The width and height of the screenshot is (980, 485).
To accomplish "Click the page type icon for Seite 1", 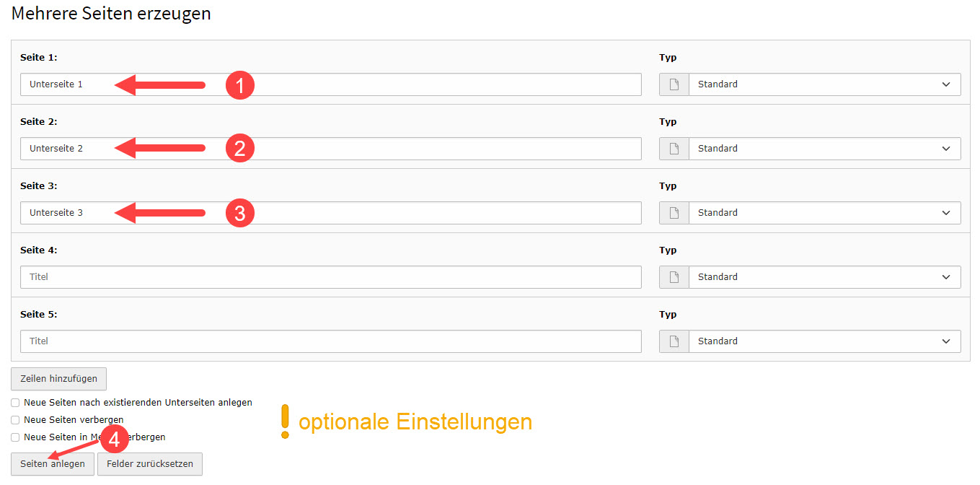I will click(x=674, y=84).
